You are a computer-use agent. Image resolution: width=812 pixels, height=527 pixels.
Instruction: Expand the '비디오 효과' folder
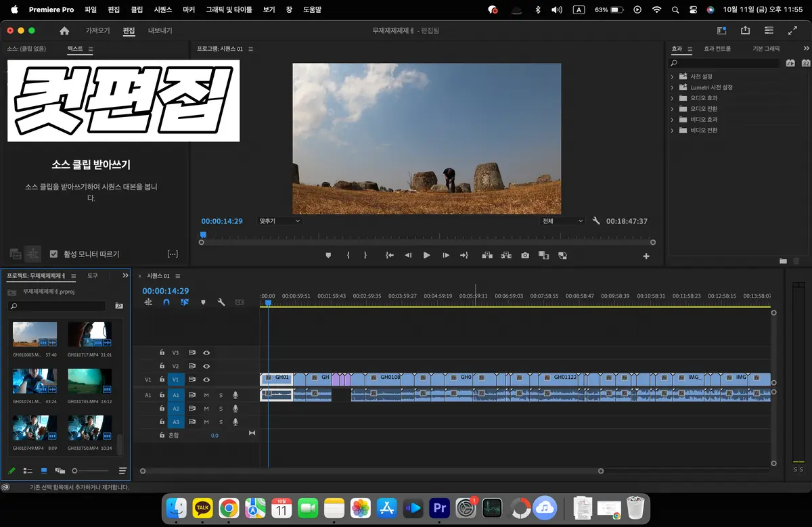(x=672, y=120)
